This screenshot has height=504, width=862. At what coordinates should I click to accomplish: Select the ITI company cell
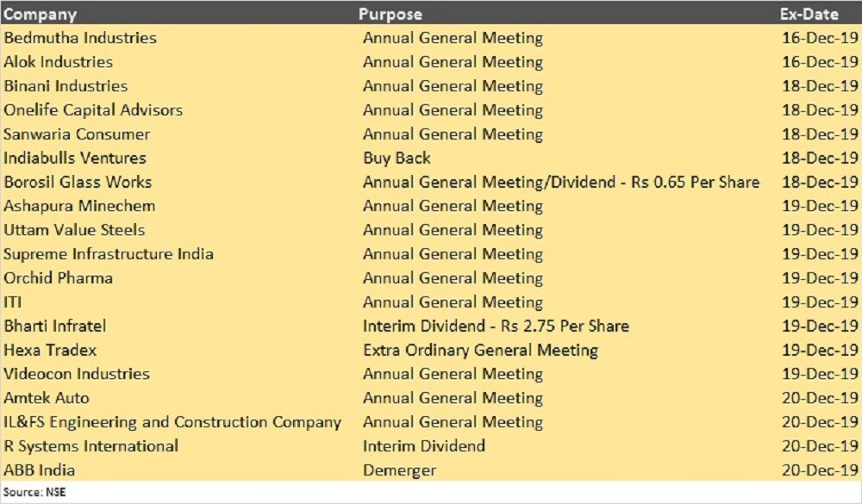tap(14, 302)
